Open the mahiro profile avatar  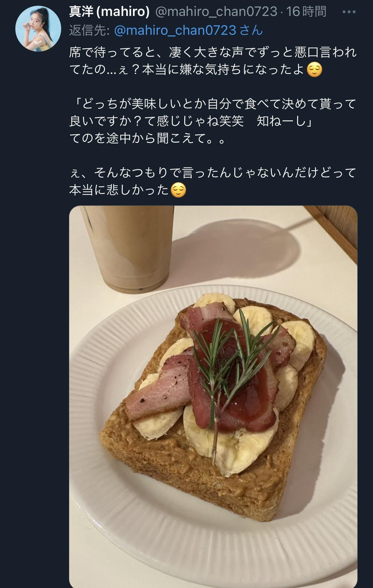point(33,28)
